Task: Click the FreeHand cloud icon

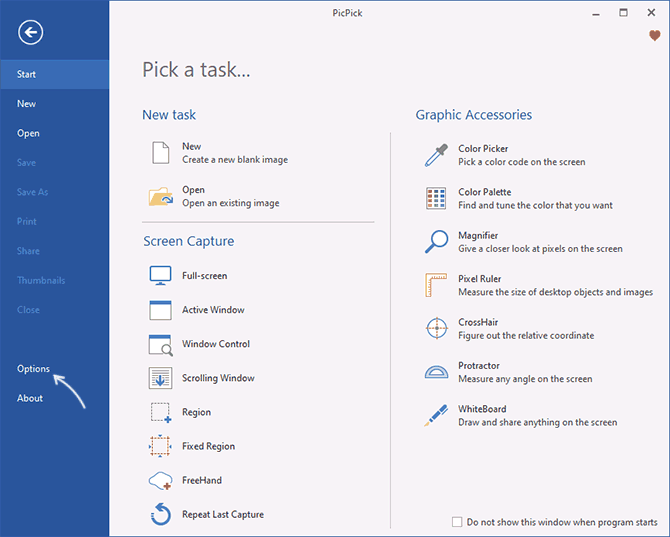Action: pyautogui.click(x=160, y=481)
